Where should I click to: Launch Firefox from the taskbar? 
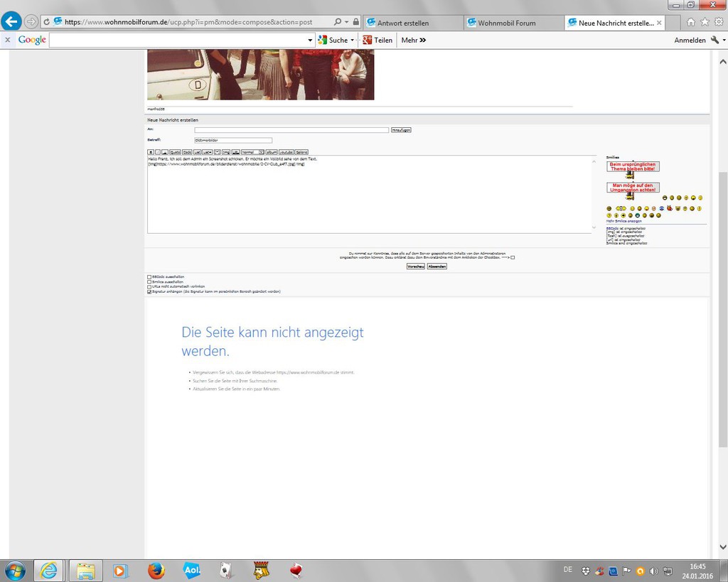[x=156, y=571]
